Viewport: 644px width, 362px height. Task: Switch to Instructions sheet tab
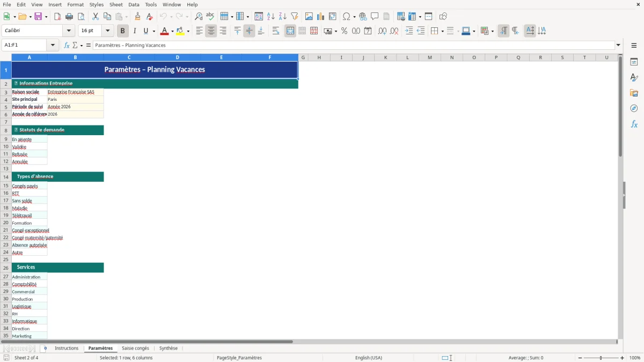pyautogui.click(x=67, y=349)
